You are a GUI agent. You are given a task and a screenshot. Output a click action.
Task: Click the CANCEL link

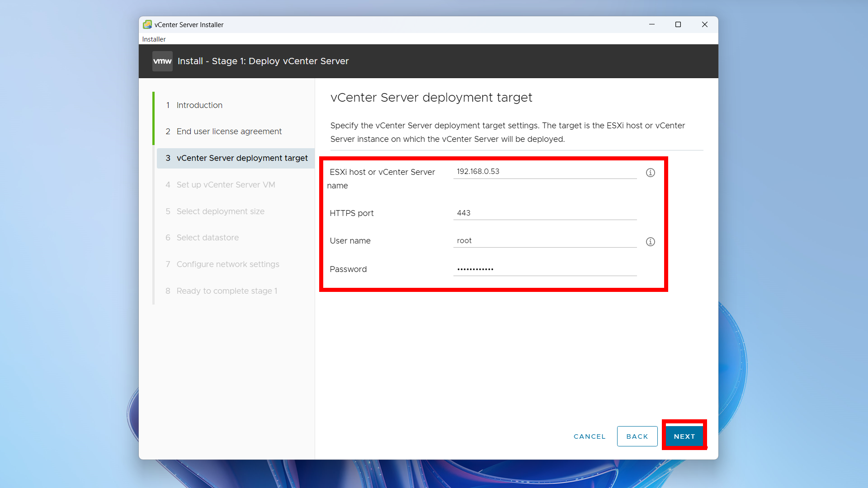pyautogui.click(x=589, y=436)
